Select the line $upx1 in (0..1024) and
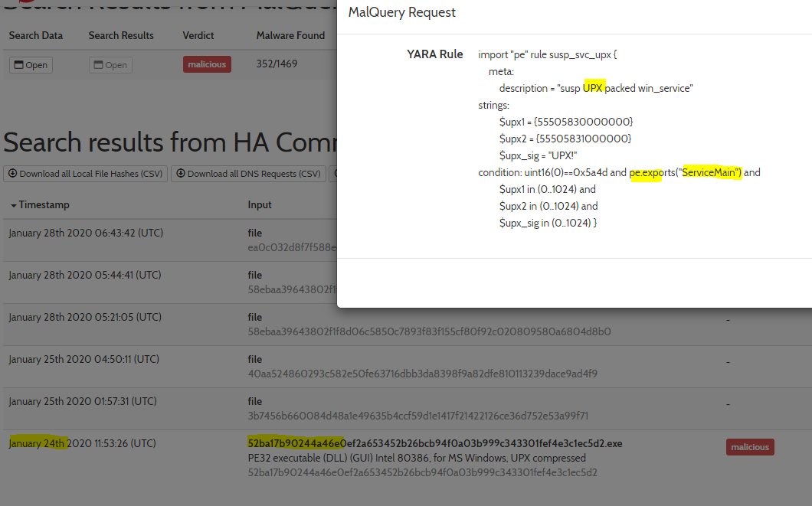Image resolution: width=812 pixels, height=506 pixels. [548, 189]
